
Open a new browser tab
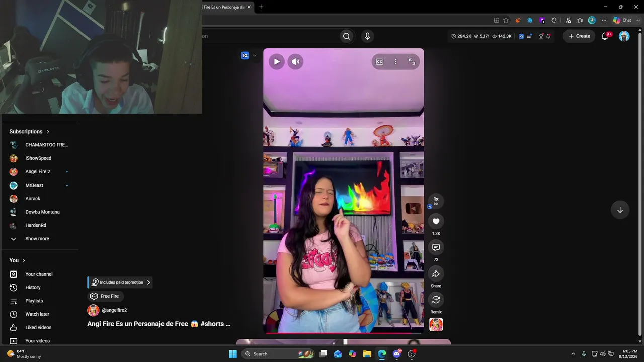click(x=261, y=7)
